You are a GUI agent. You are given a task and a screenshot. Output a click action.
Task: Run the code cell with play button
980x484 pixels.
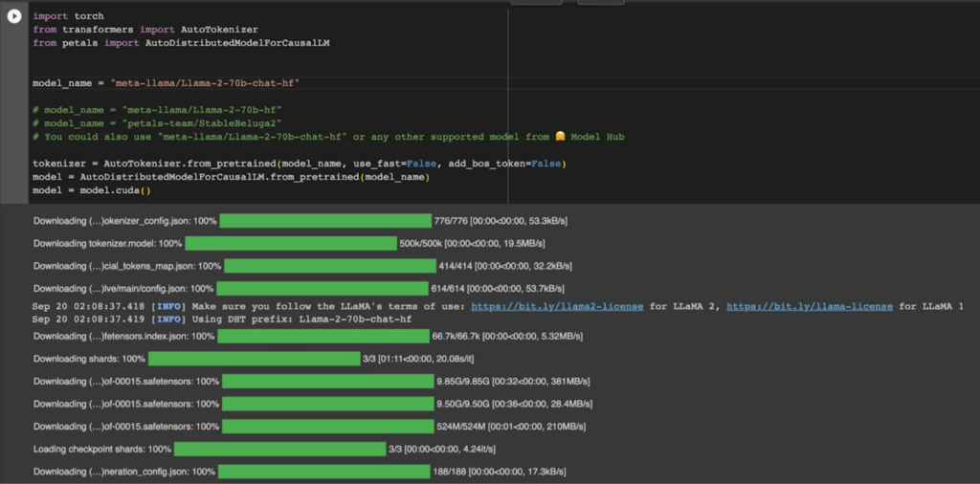[x=14, y=16]
